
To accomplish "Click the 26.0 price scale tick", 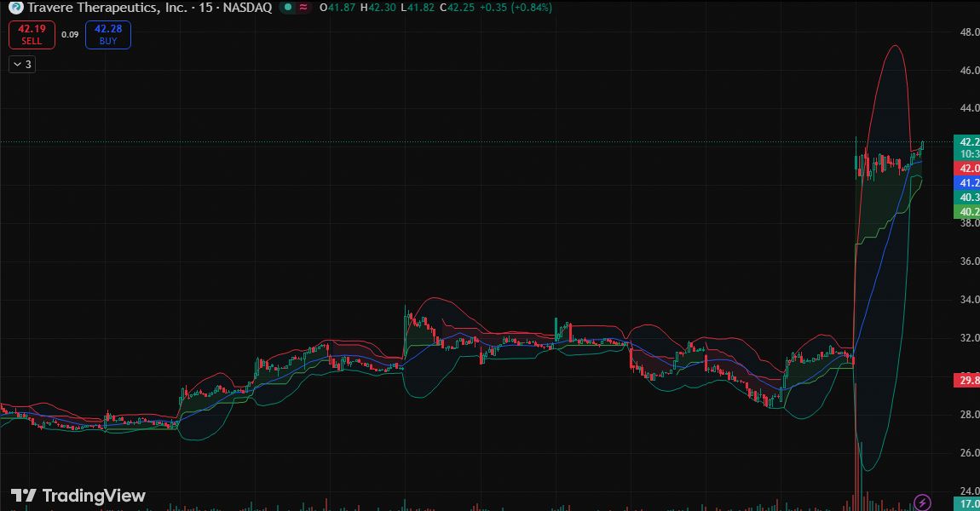I will (x=970, y=453).
